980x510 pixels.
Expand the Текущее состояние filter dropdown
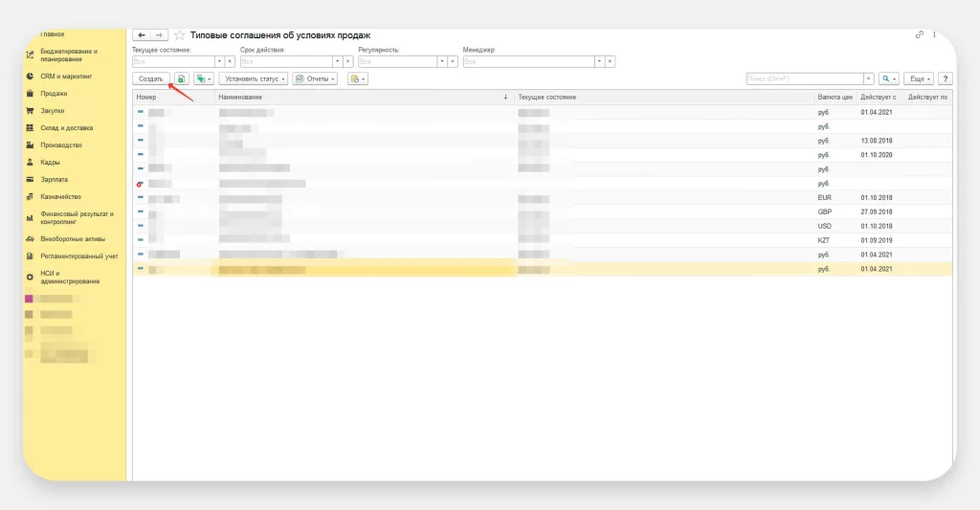click(216, 61)
